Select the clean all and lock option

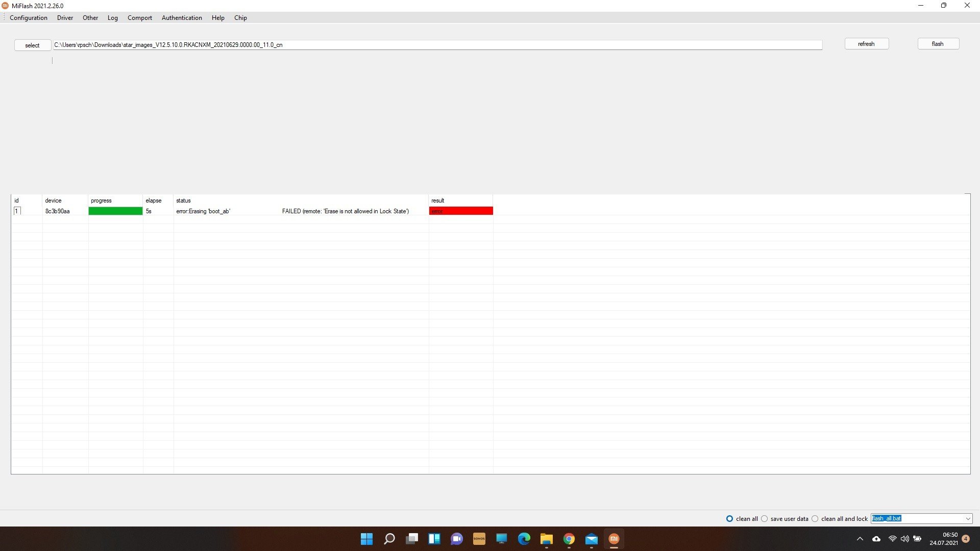[x=815, y=518]
